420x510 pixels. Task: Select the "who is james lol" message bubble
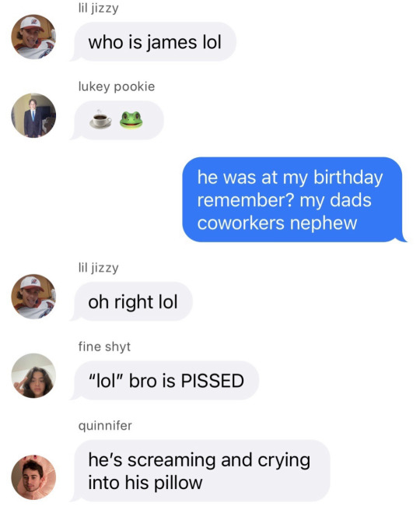tap(153, 41)
